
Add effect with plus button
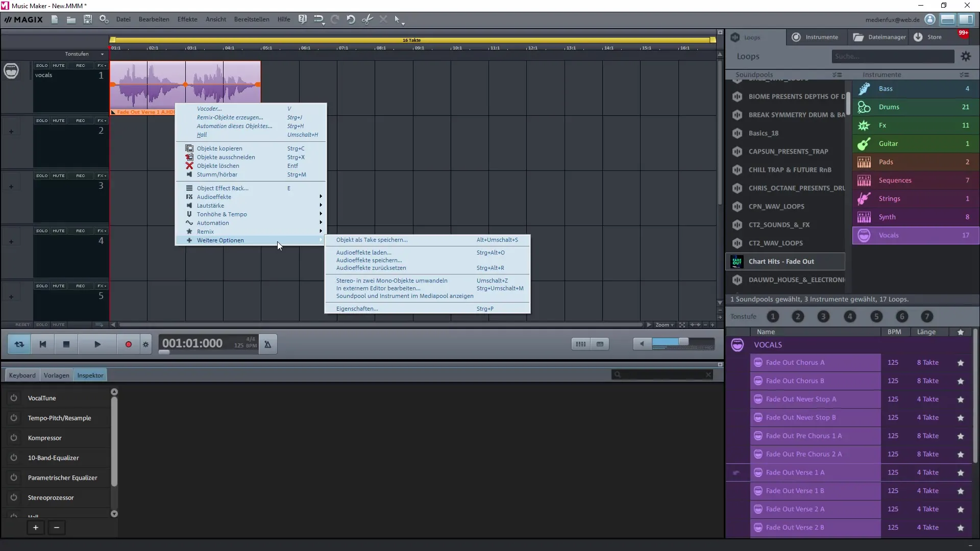point(36,528)
